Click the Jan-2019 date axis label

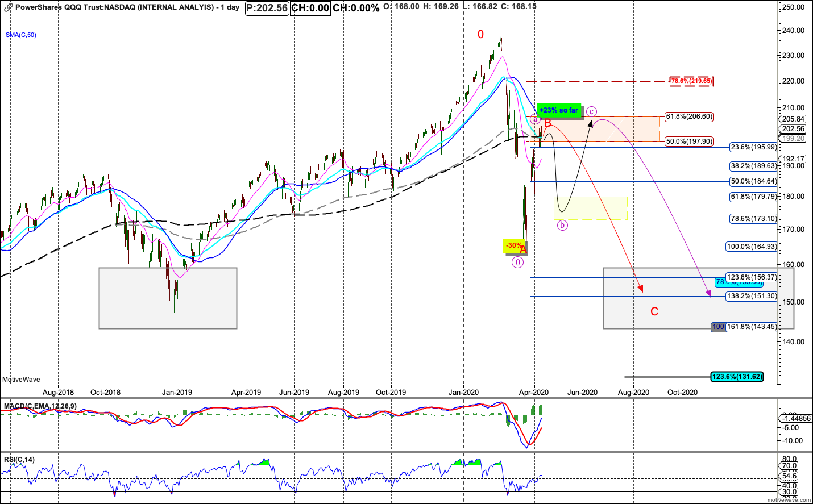(177, 392)
